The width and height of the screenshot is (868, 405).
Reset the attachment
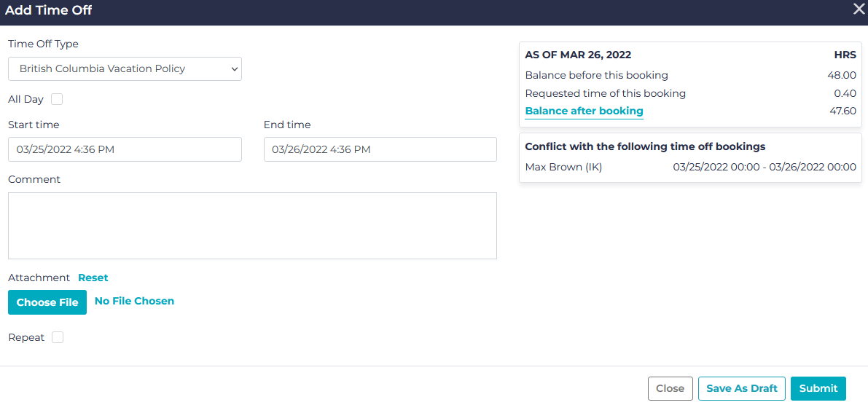[x=93, y=278]
